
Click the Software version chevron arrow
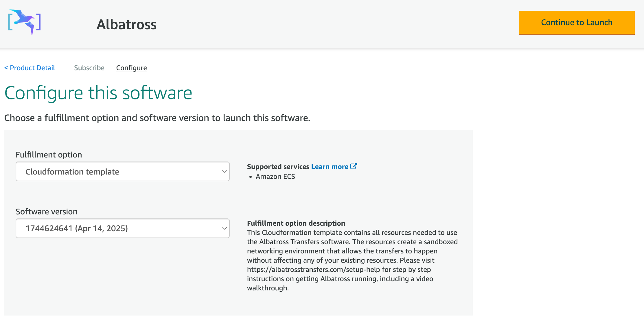click(225, 228)
